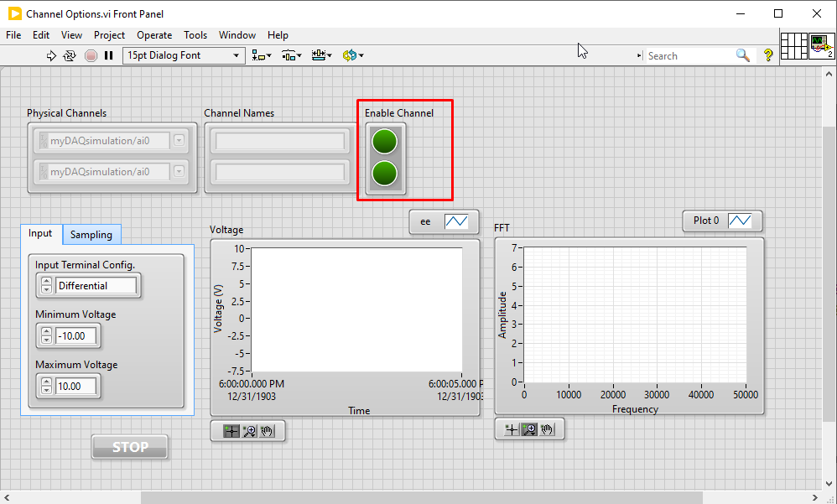This screenshot has width=837, height=504.
Task: Expand the second Physical Channels dropdown
Action: [179, 171]
